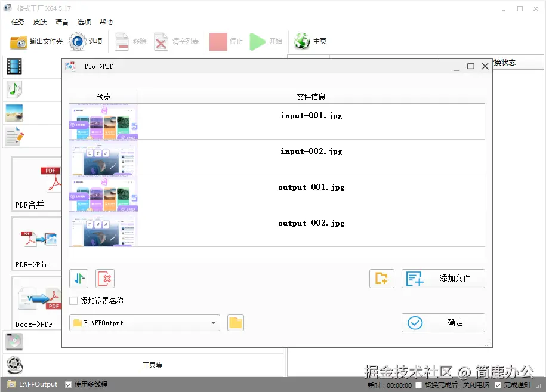Click the ripper disc icon above 工具集
The width and height of the screenshot is (546, 392).
pyautogui.click(x=14, y=341)
